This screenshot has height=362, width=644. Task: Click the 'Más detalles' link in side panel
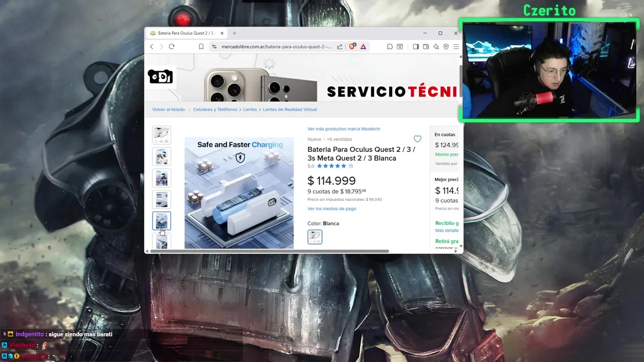[447, 230]
